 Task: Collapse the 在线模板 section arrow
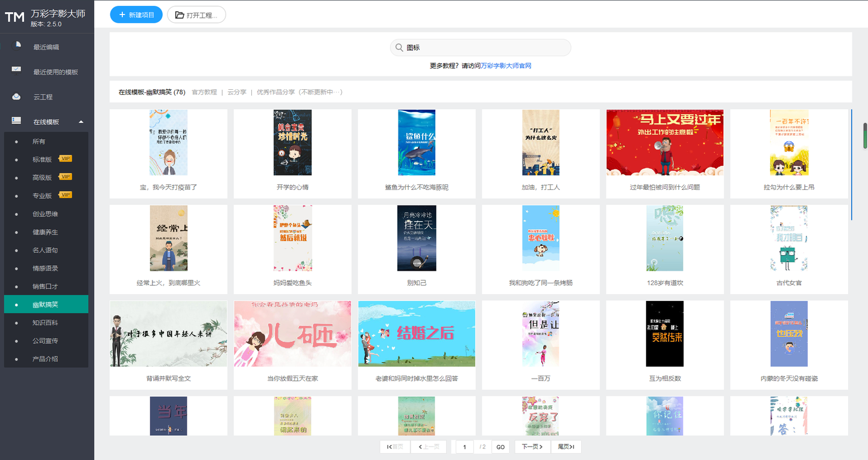pos(81,122)
